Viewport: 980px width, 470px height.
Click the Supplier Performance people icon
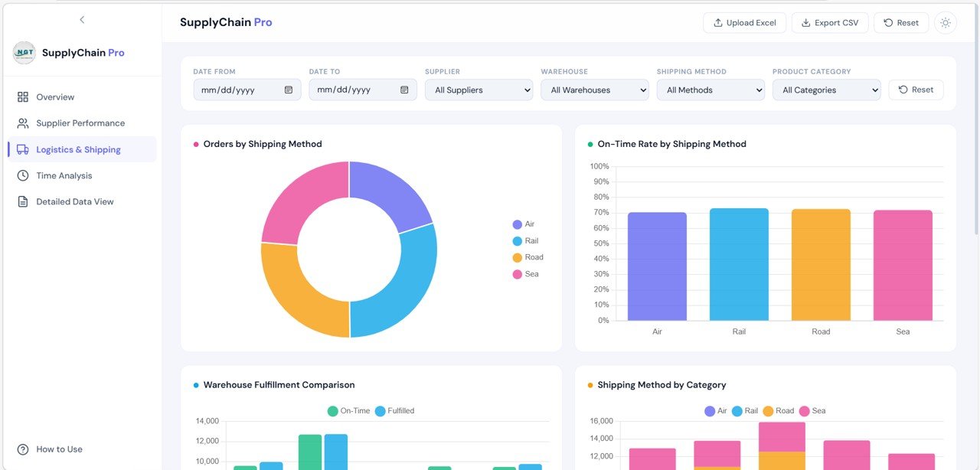(23, 123)
